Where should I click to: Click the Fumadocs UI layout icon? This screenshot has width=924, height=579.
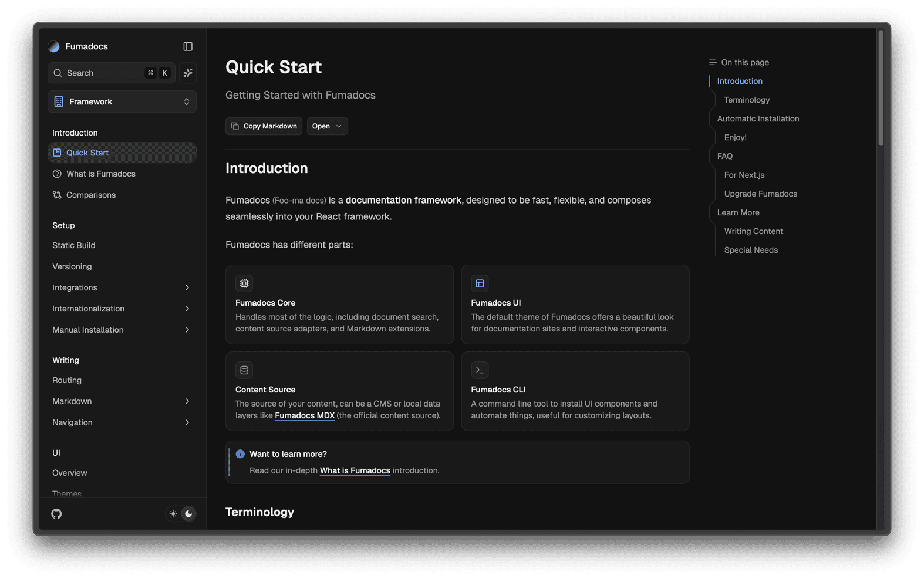pos(480,283)
